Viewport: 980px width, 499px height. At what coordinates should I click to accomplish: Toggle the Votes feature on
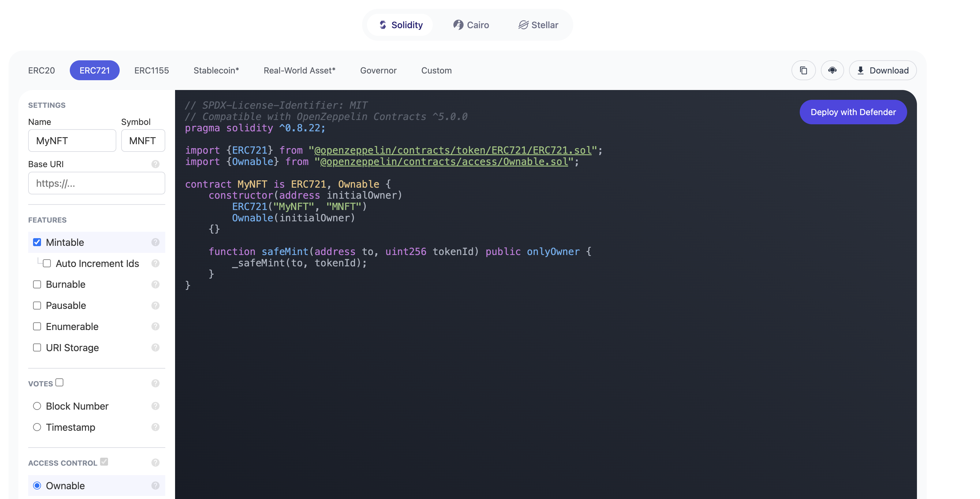coord(59,383)
